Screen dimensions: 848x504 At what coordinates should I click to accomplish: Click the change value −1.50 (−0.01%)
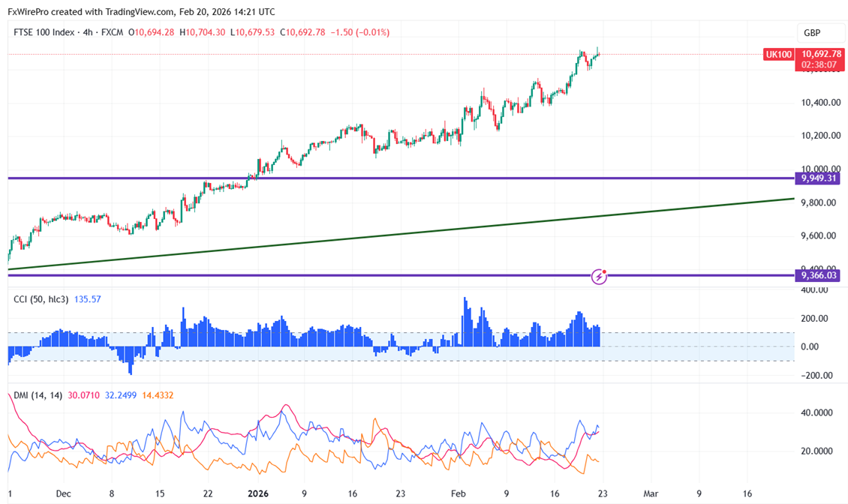pos(359,32)
